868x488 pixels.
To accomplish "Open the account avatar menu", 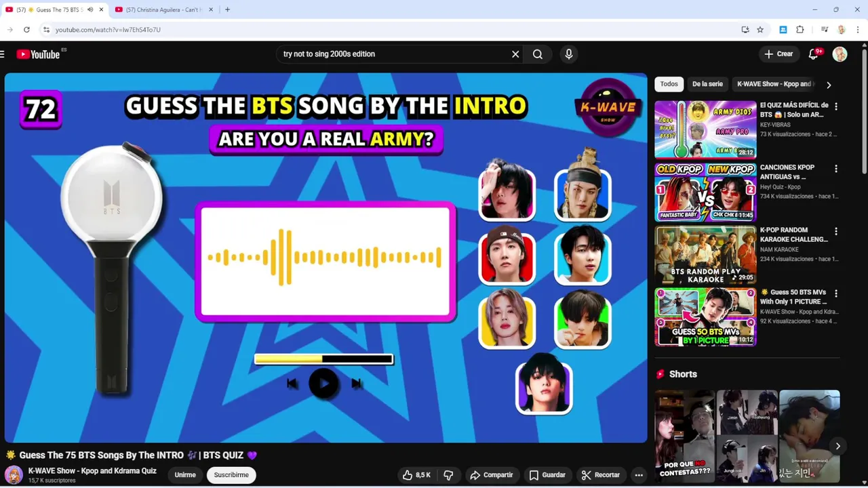I will 840,54.
